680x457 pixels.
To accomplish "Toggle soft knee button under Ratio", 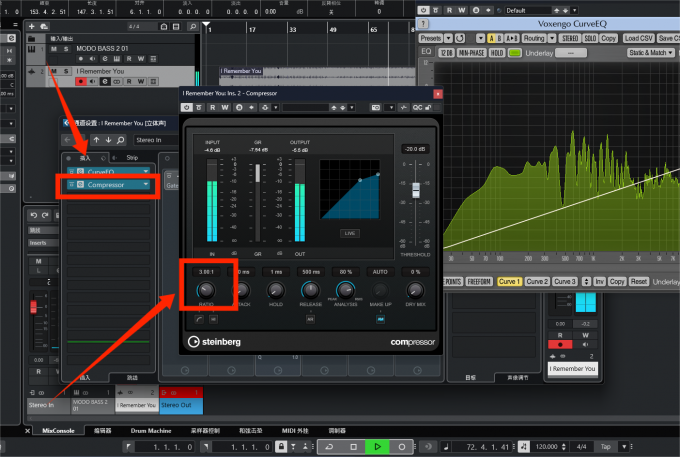I will (199, 320).
